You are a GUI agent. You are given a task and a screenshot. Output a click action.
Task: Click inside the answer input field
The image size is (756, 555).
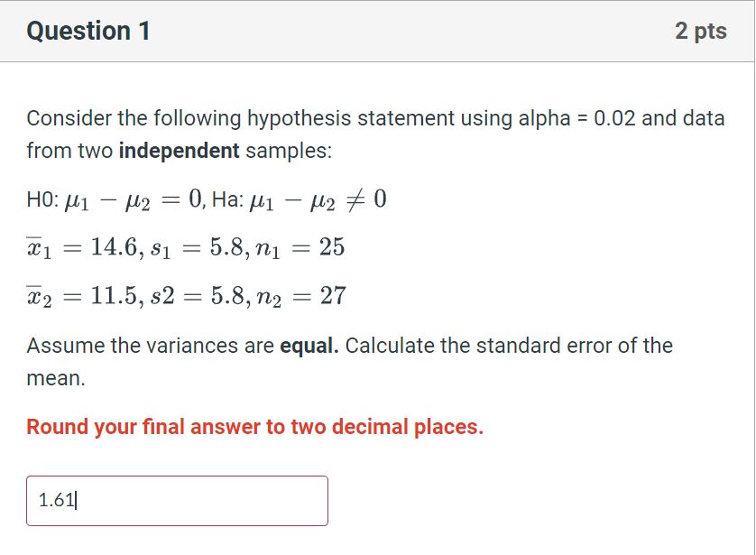180,501
